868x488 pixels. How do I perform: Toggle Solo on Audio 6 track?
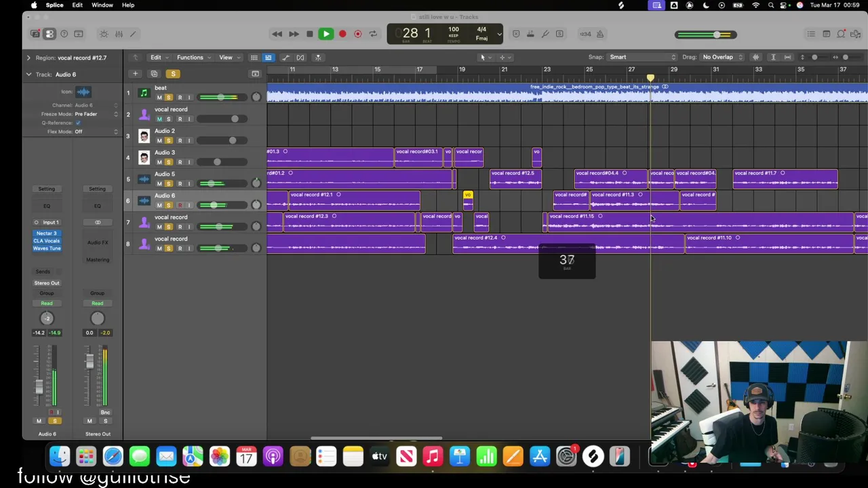169,205
